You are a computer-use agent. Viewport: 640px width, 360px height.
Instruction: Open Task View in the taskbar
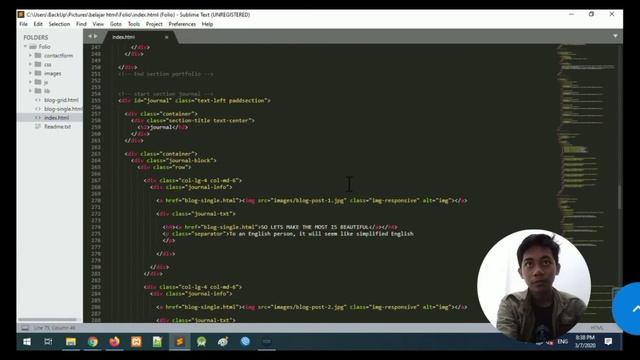[x=48, y=342]
